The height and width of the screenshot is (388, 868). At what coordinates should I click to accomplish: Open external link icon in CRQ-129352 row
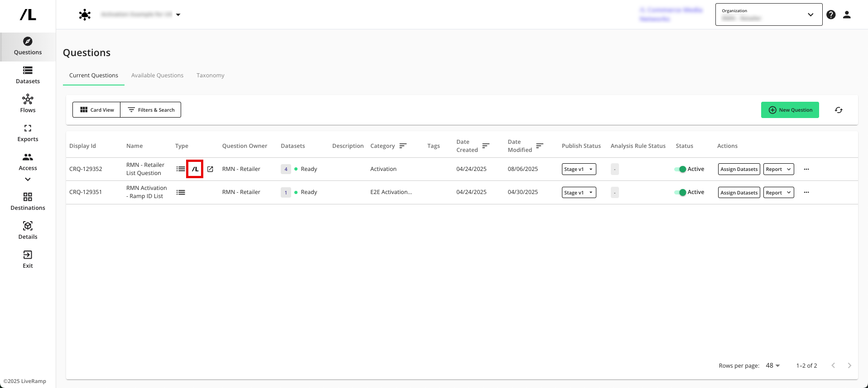point(210,169)
